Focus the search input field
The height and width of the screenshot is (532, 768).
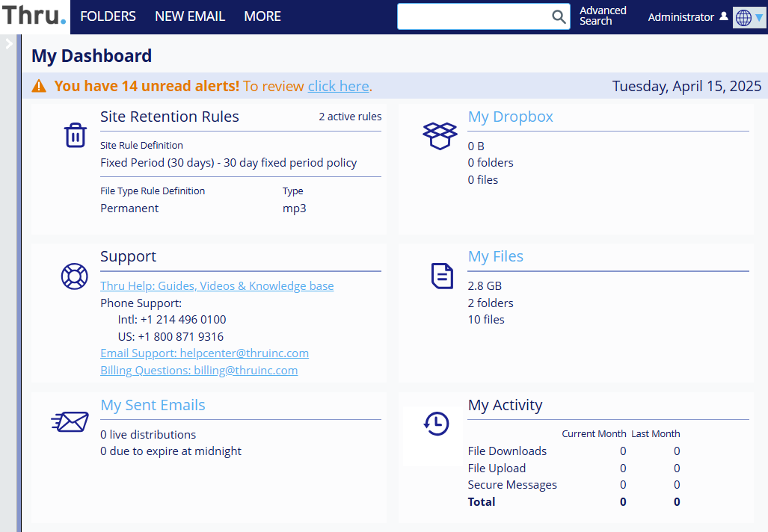(x=474, y=16)
